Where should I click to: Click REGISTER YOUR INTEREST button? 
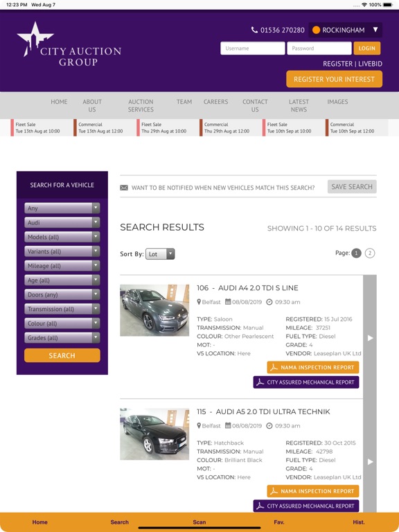click(334, 79)
